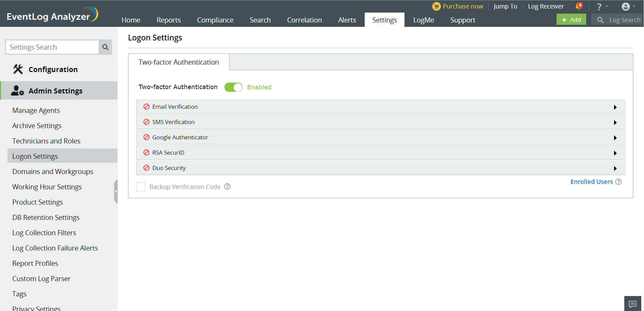Click the Purchase now link
The width and height of the screenshot is (644, 311).
click(463, 6)
